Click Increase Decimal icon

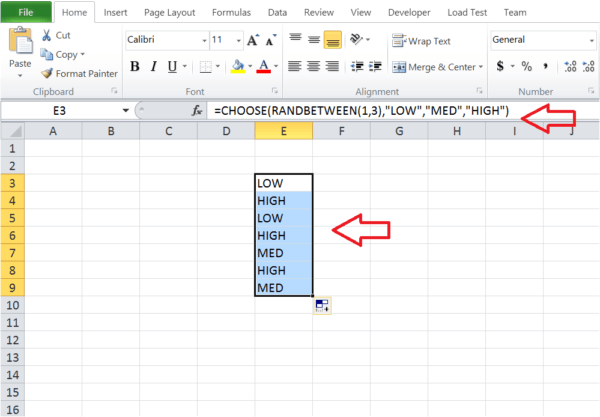pos(570,66)
